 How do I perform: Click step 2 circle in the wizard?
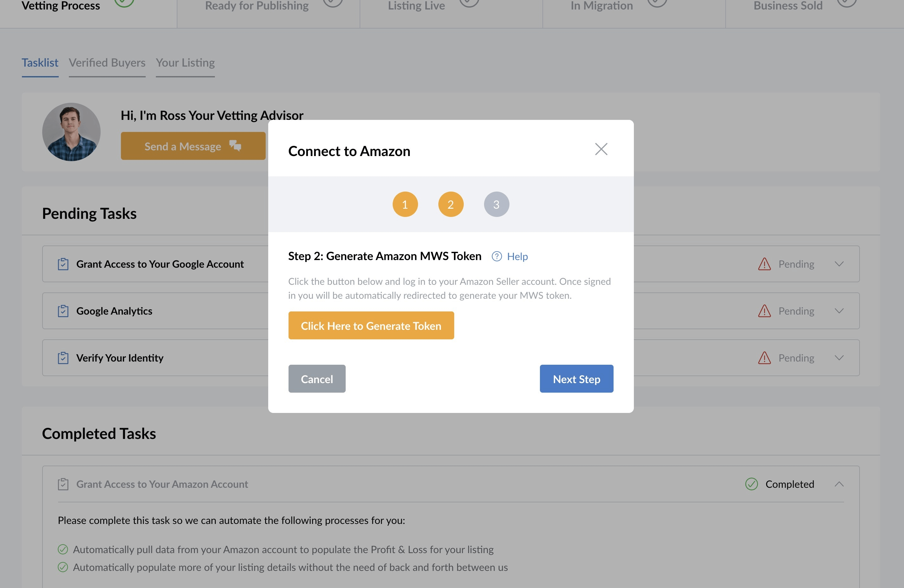[451, 204]
